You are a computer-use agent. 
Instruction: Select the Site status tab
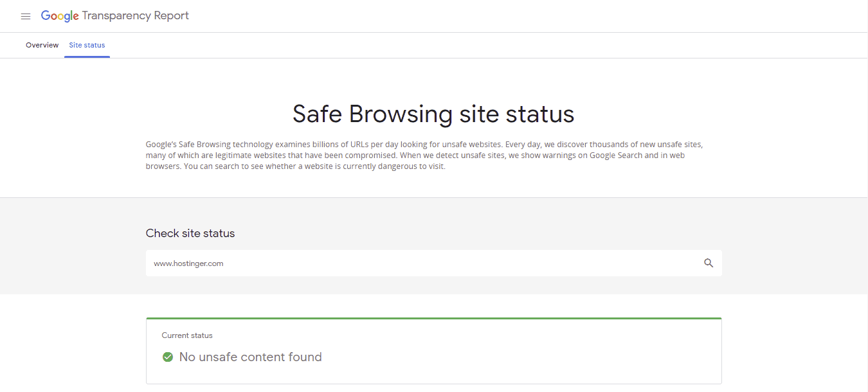(87, 45)
